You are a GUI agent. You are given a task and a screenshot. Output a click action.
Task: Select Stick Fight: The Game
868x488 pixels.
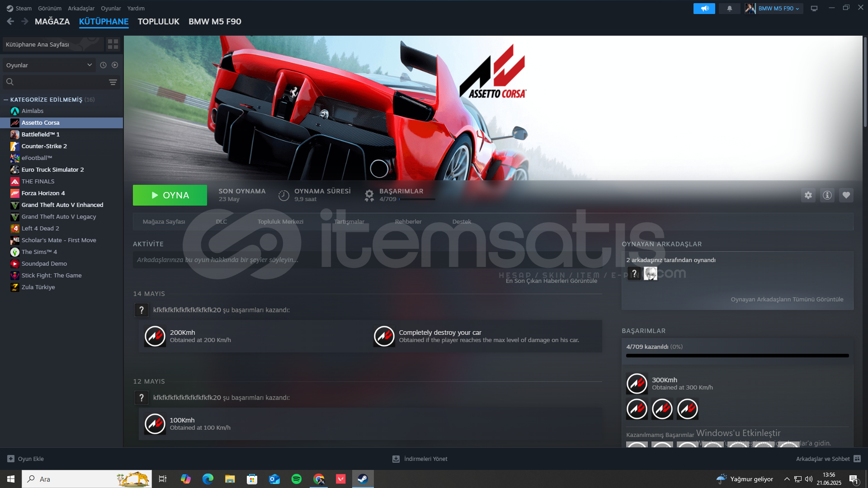coord(61,275)
